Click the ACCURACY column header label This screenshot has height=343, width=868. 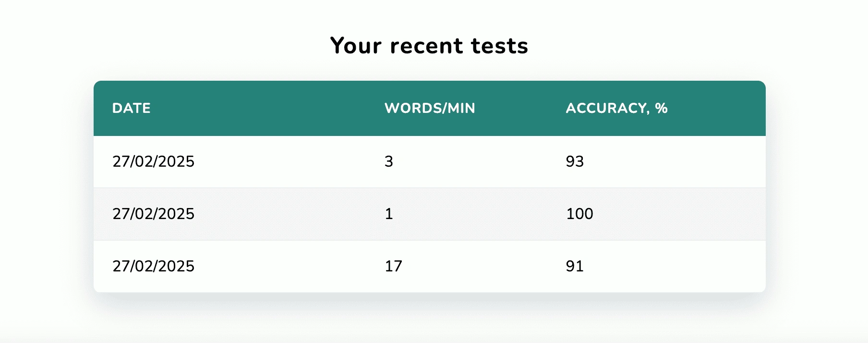point(607,108)
